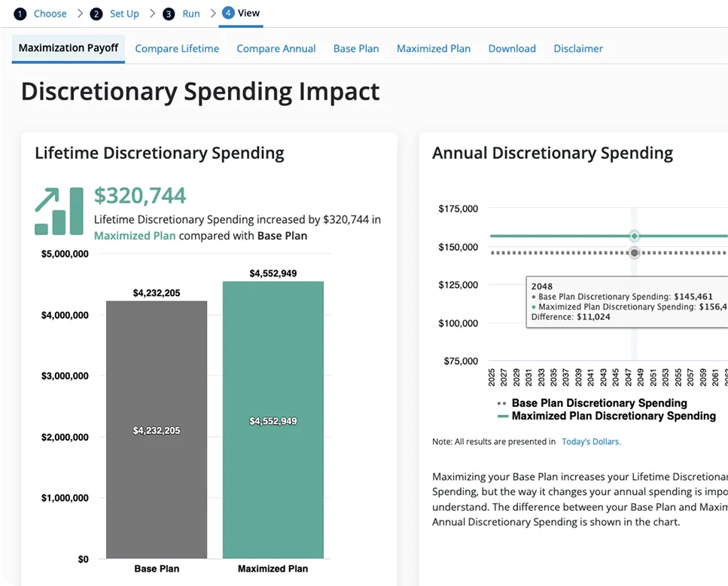
Task: Click the green Maximized Plan text in summary
Action: (135, 236)
